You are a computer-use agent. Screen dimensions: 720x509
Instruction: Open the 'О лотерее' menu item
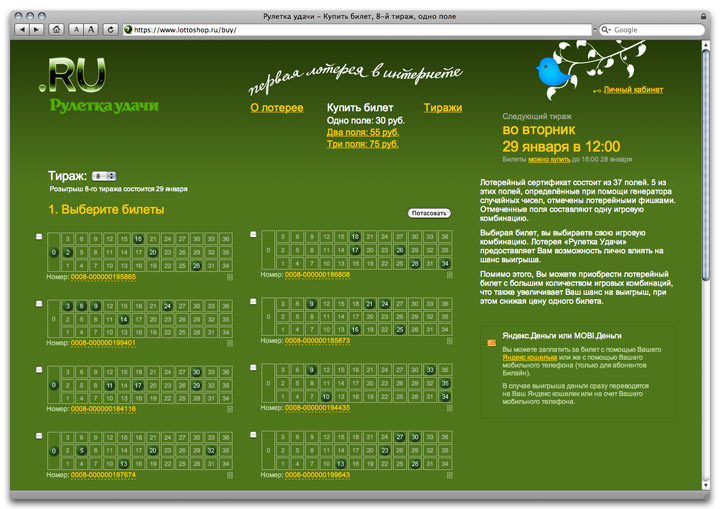[x=276, y=108]
